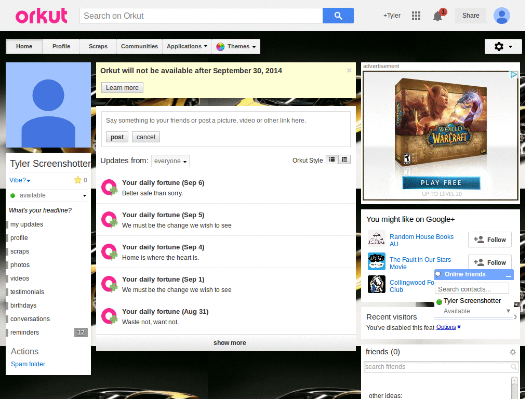Click the cancel button
The width and height of the screenshot is (532, 399).
pyautogui.click(x=146, y=137)
